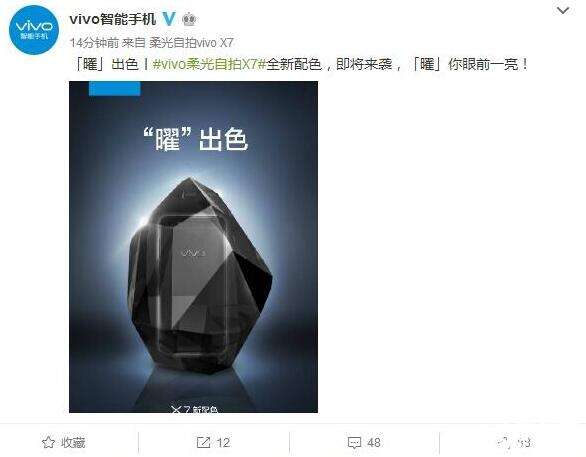
Task: Enlarge the black gemstone poster image
Action: point(193,247)
